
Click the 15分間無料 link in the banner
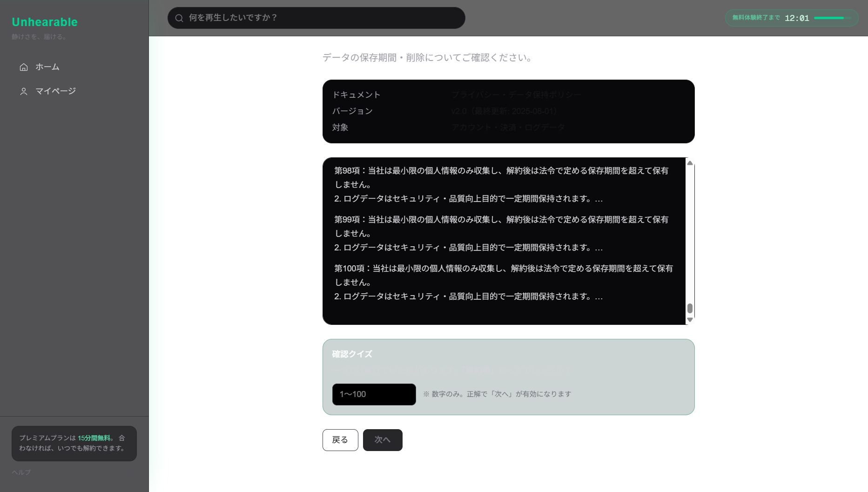point(94,438)
